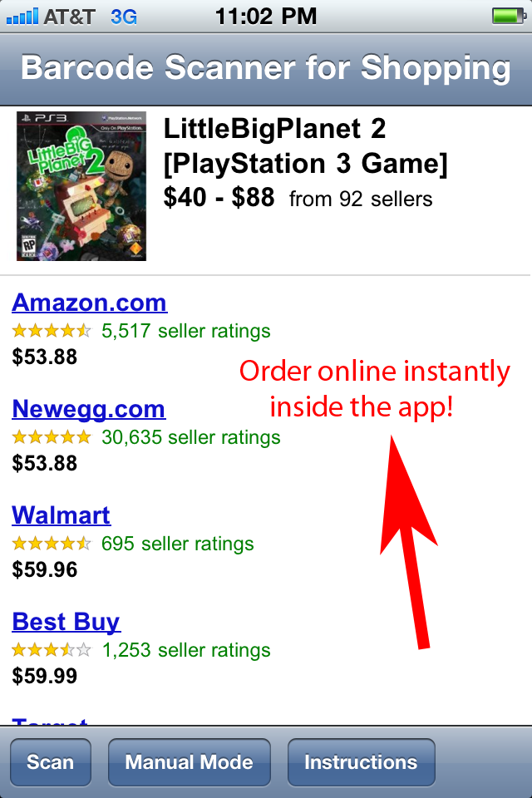Tap the $40 - $88 price range

220,199
